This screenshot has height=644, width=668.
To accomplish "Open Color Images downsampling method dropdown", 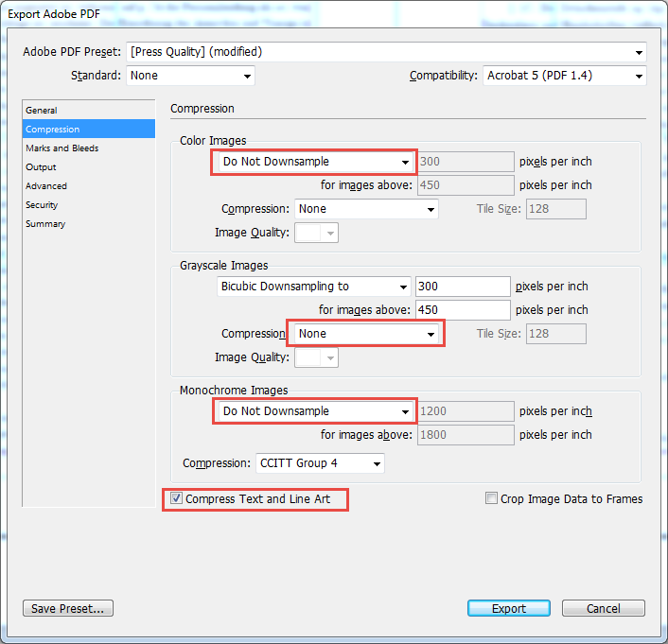I will tap(315, 162).
